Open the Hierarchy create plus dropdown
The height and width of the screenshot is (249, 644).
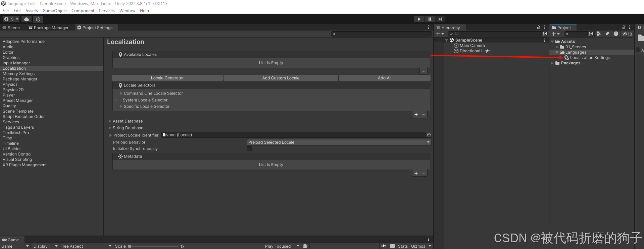click(440, 34)
